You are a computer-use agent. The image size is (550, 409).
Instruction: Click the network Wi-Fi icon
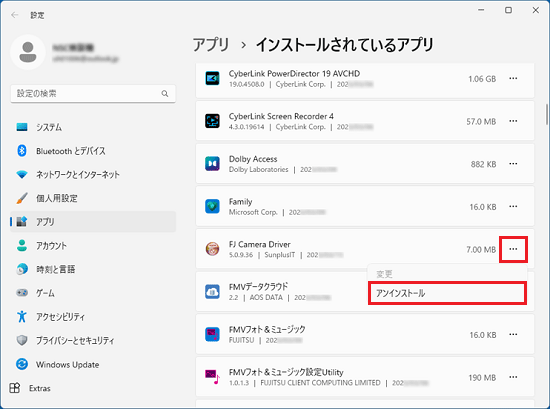point(22,174)
